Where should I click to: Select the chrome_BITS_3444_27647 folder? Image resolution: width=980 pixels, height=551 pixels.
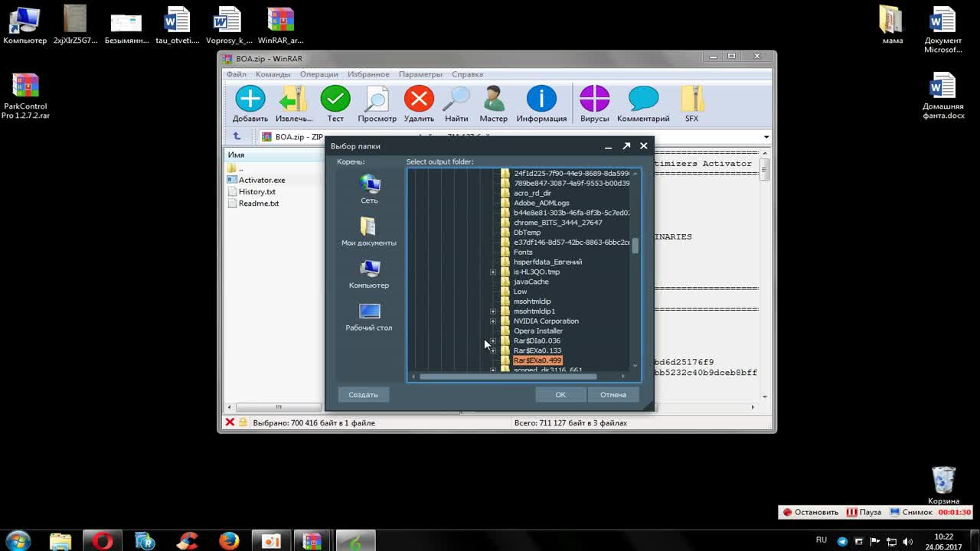tap(557, 223)
